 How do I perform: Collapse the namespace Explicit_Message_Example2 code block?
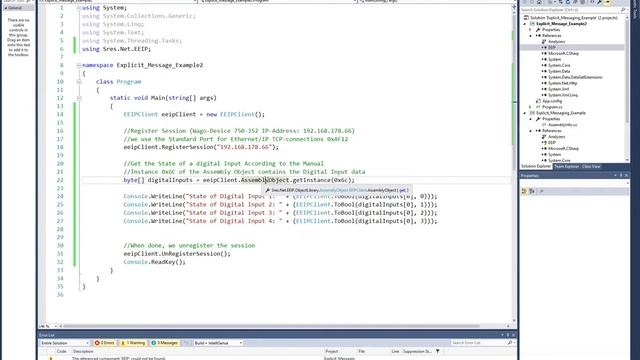(x=79, y=65)
